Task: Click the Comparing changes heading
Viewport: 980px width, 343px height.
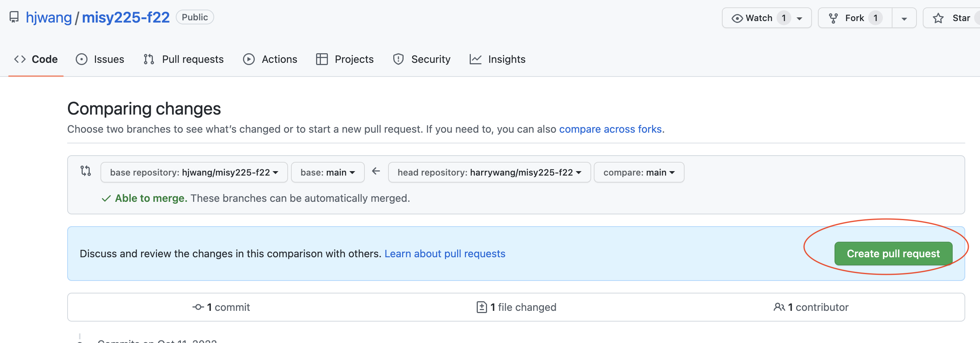Action: (144, 109)
